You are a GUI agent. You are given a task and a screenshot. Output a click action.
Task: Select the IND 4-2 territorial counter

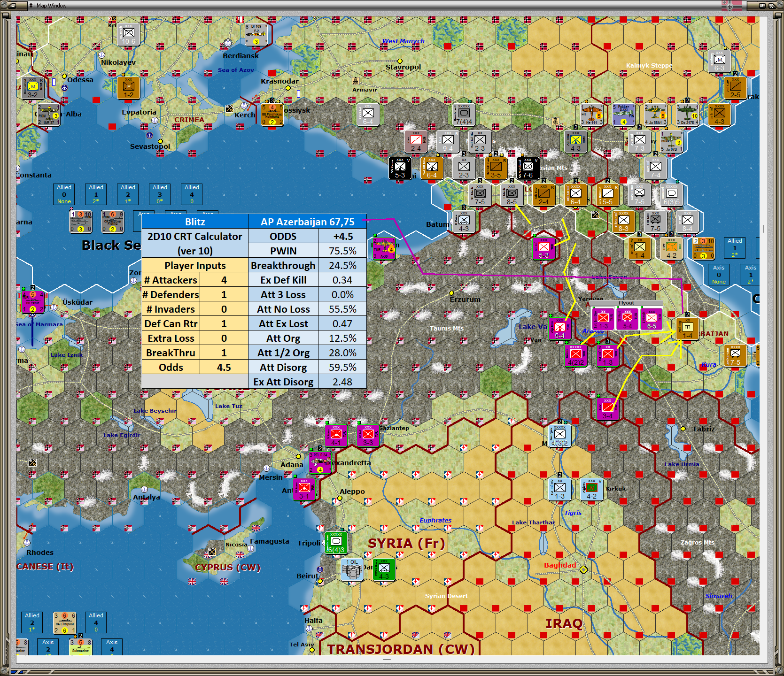point(671,248)
